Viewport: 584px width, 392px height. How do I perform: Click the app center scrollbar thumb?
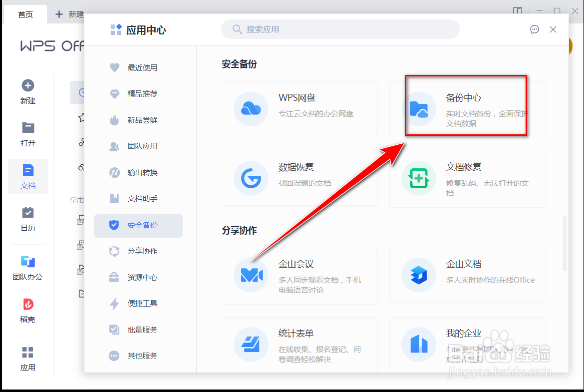tap(565, 243)
